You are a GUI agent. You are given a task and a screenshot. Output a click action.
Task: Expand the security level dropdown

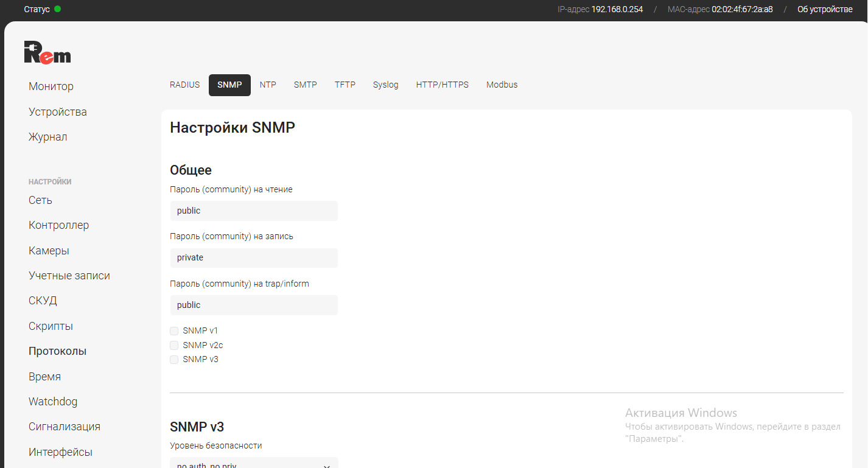(x=253, y=464)
